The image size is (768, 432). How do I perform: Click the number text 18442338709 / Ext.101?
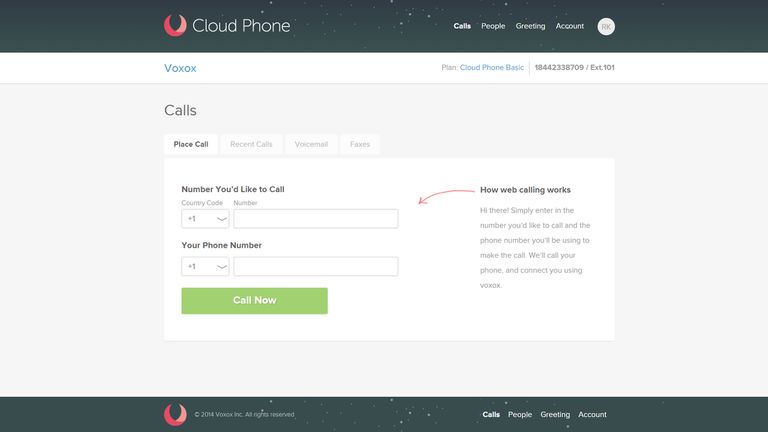(575, 68)
